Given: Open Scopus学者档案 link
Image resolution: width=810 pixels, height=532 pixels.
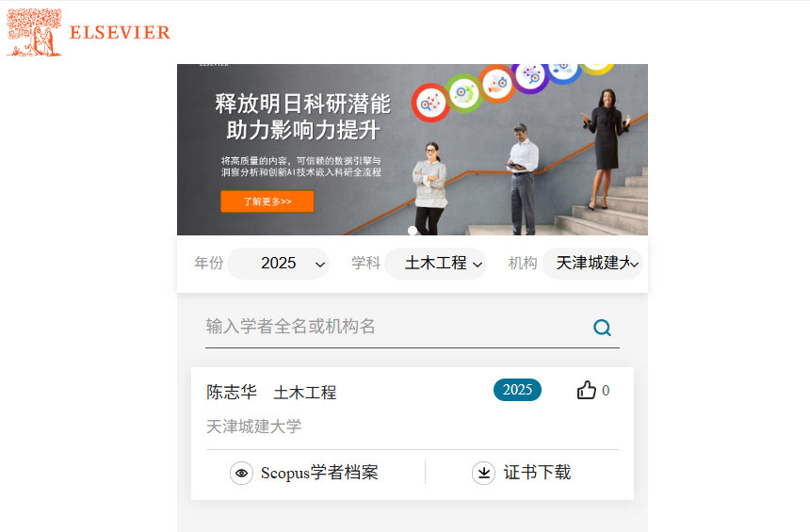Looking at the screenshot, I should [x=319, y=473].
